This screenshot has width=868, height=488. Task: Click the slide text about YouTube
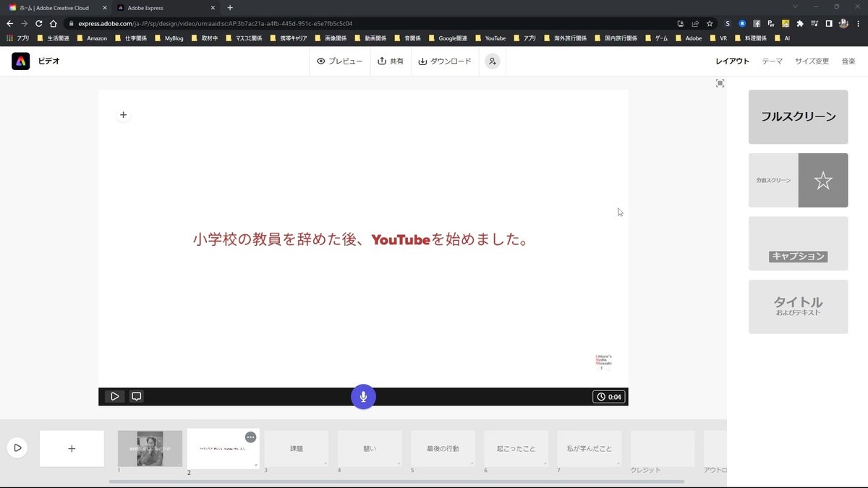pos(361,239)
